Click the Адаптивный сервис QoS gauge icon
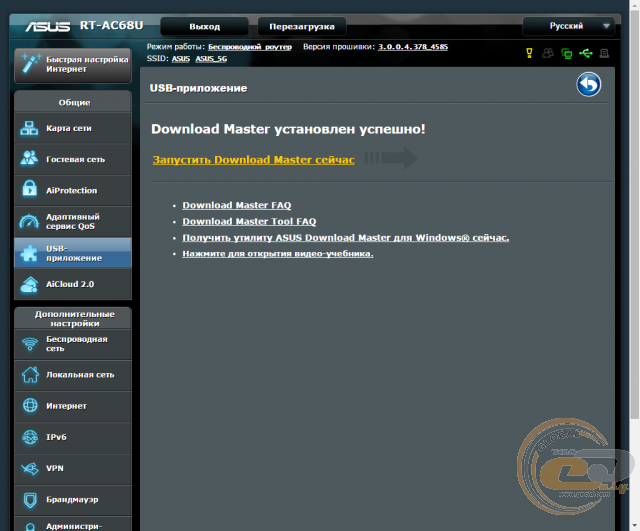The image size is (640, 531). (x=29, y=221)
